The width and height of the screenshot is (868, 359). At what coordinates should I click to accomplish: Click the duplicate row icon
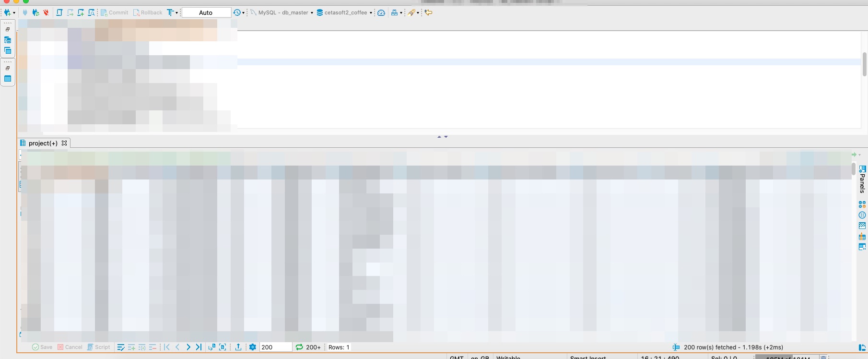pyautogui.click(x=142, y=347)
